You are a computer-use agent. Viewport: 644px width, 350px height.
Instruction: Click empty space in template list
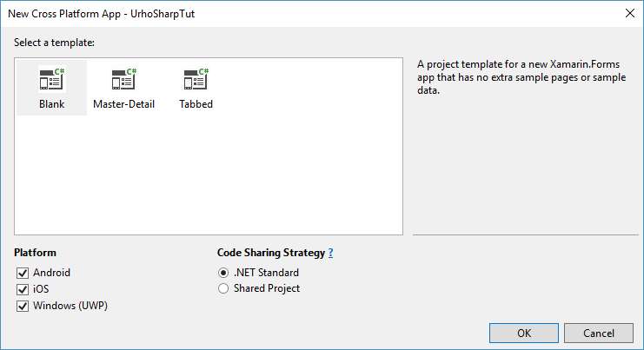click(247, 172)
